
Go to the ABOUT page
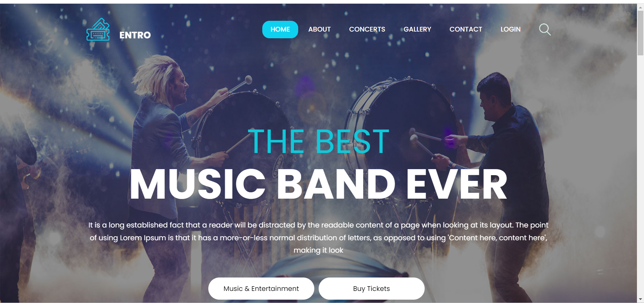[x=319, y=30]
